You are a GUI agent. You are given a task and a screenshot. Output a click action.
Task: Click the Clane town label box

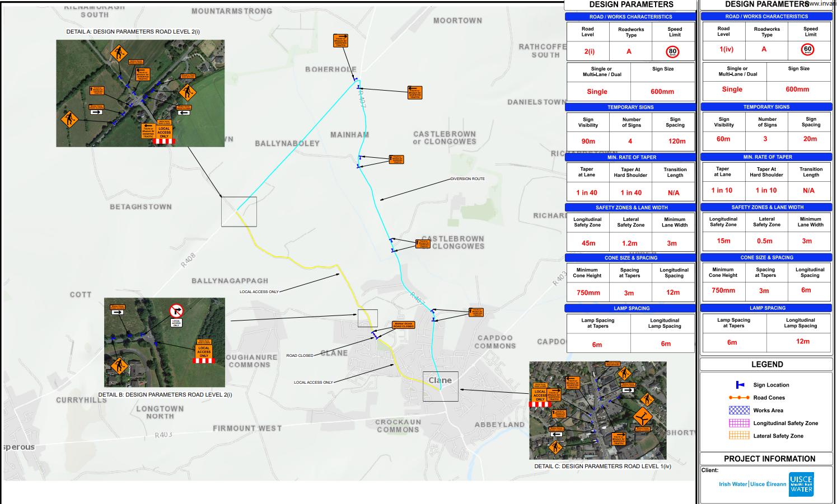[440, 386]
